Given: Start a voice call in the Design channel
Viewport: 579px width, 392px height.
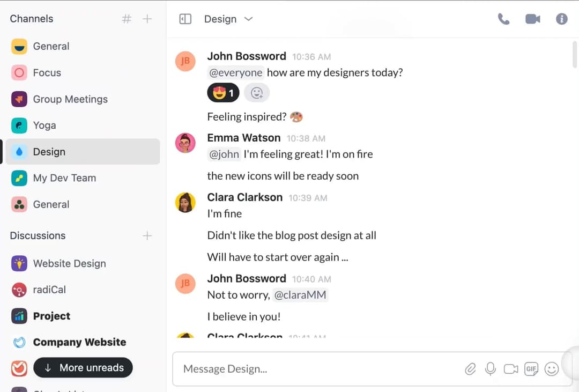Looking at the screenshot, I should pyautogui.click(x=503, y=18).
